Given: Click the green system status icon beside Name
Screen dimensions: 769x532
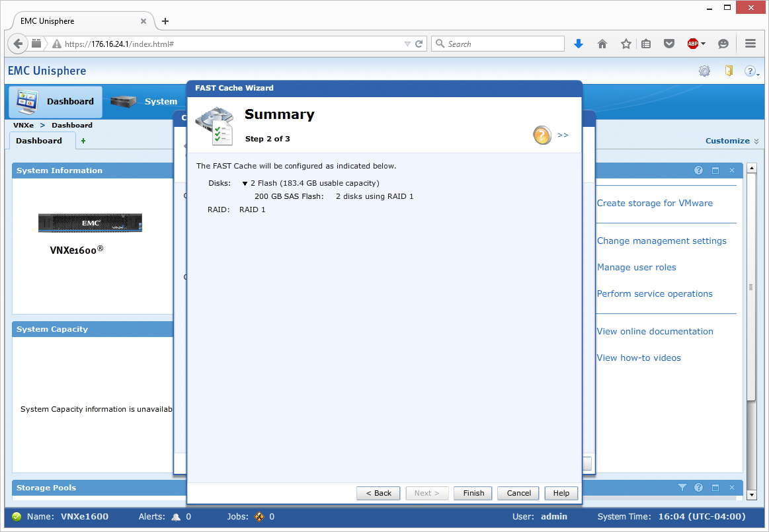Looking at the screenshot, I should tap(17, 517).
